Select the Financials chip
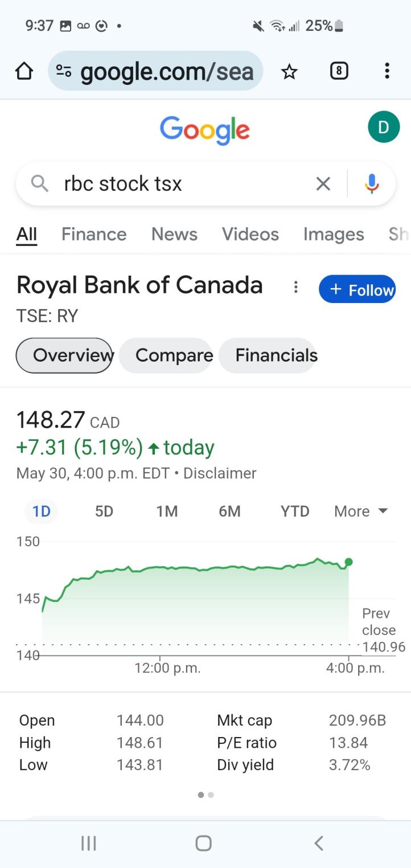The width and height of the screenshot is (411, 868). 276,355
